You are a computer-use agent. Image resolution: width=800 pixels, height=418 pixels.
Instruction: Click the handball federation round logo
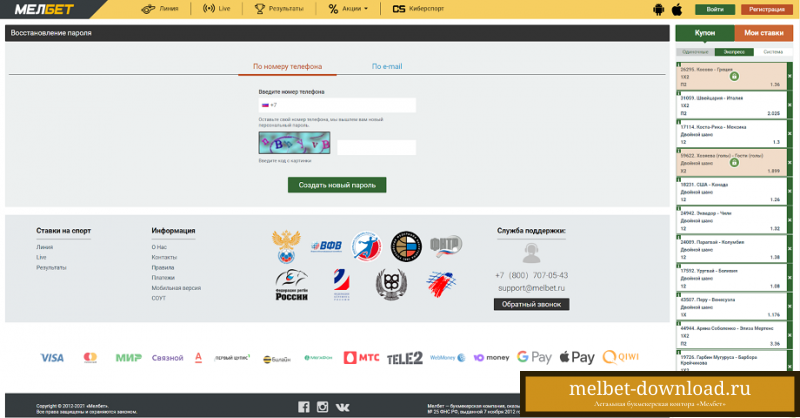point(366,246)
